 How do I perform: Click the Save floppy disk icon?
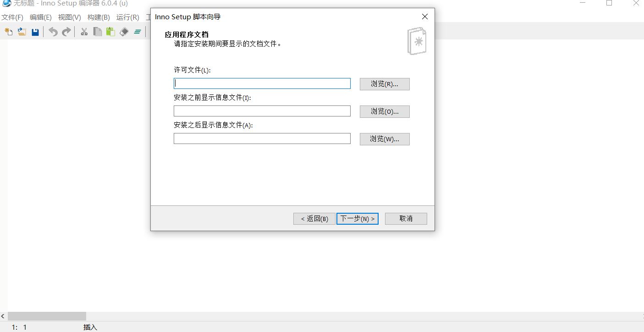[x=35, y=32]
